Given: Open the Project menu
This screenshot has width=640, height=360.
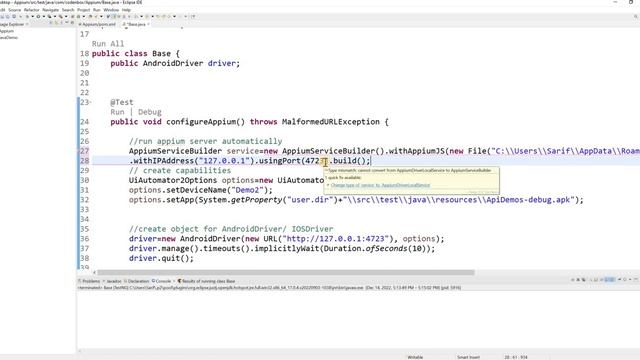Looking at the screenshot, I should click(x=84, y=10).
